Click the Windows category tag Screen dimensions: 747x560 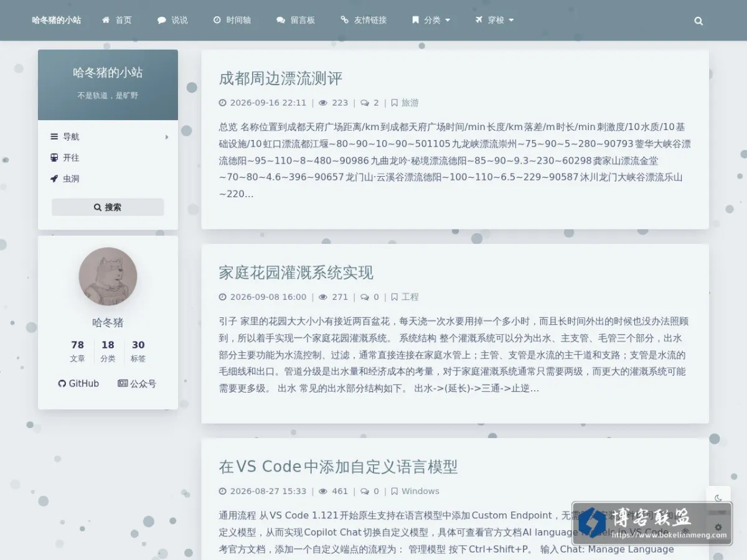pos(420,491)
